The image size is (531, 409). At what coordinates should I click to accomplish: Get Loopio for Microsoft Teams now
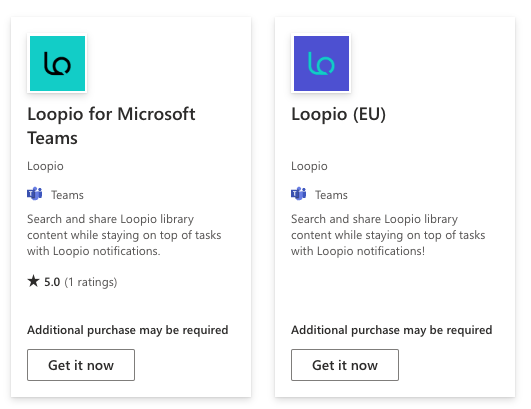coord(81,365)
